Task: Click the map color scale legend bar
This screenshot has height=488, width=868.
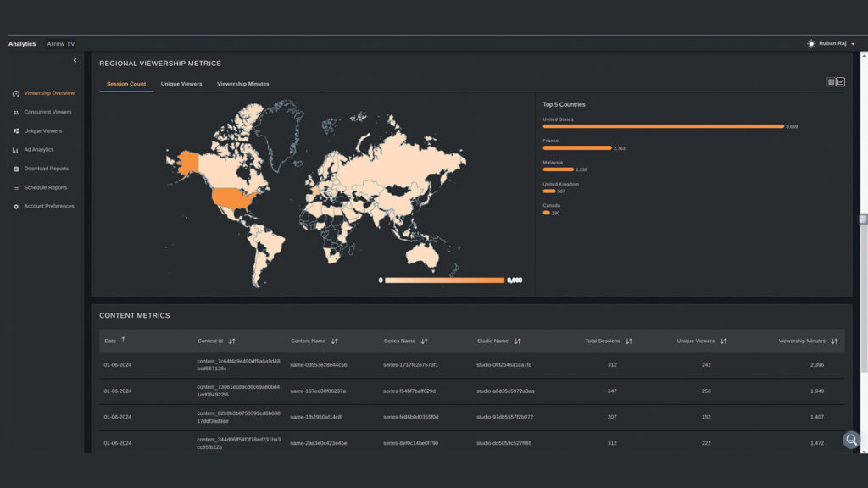Action: point(444,280)
